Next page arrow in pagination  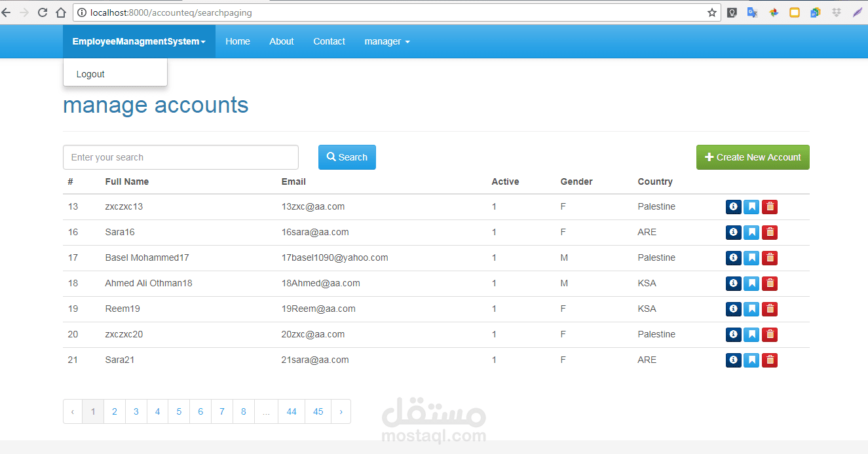[341, 411]
